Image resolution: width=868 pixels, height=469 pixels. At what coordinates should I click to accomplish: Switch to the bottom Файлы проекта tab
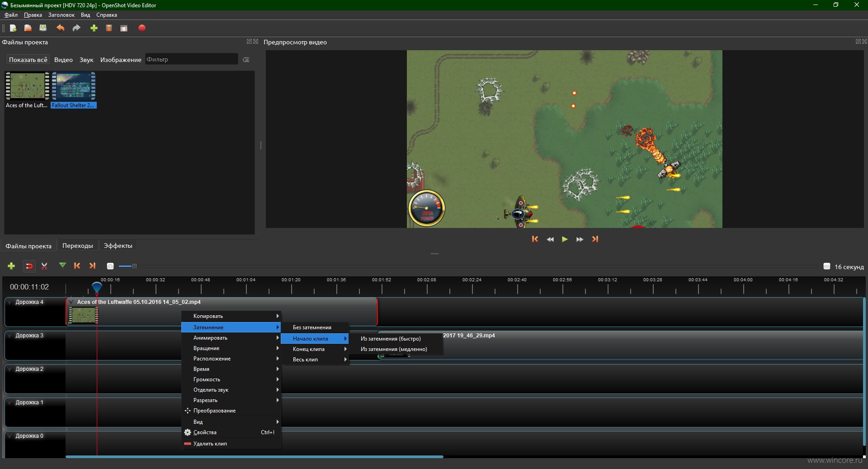coord(28,246)
